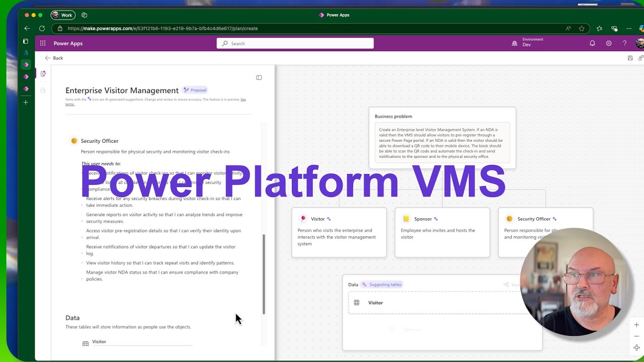
Task: Open a new vertical tab
Action: [x=26, y=102]
